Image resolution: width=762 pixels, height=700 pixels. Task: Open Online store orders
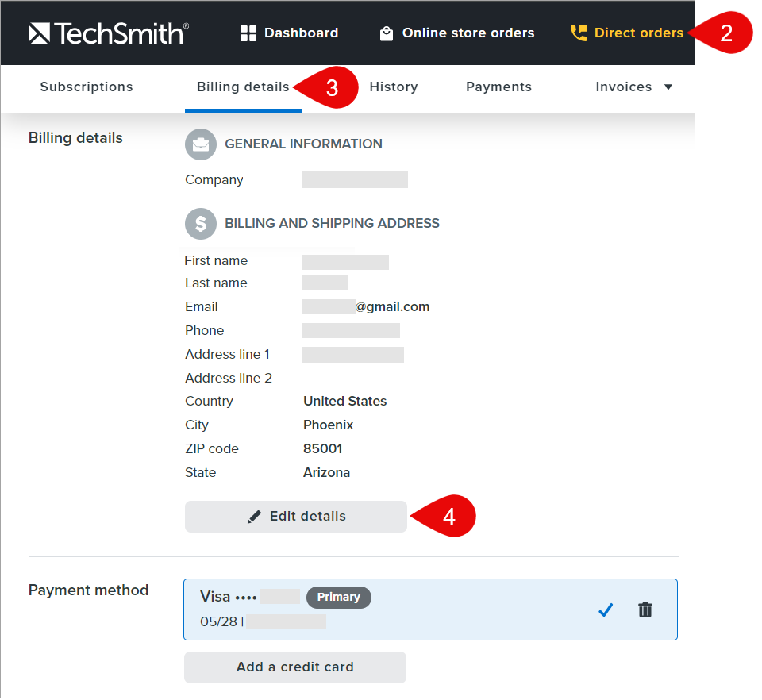tap(457, 33)
